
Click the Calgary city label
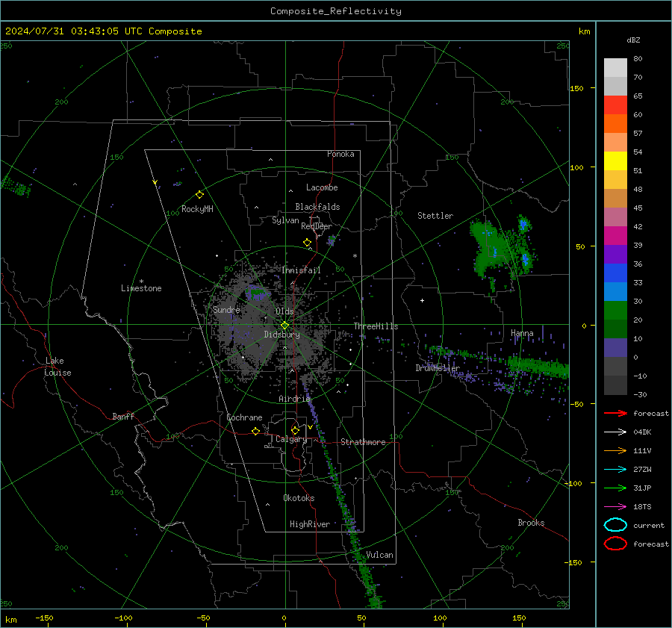click(291, 439)
